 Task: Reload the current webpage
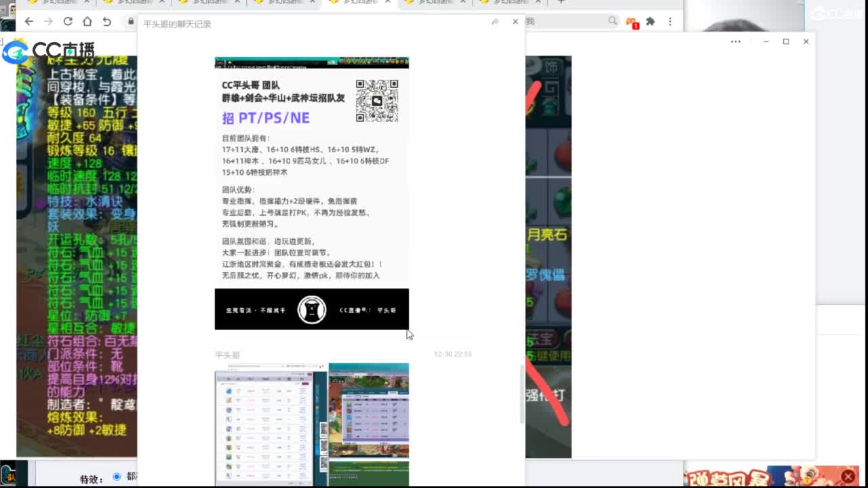[67, 20]
